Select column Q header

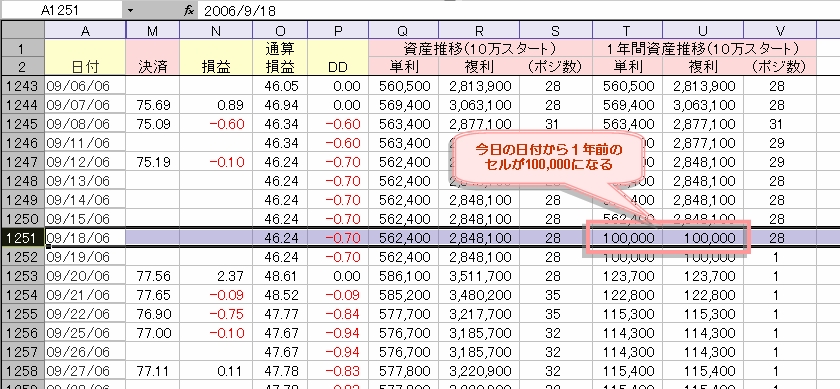pyautogui.click(x=403, y=31)
